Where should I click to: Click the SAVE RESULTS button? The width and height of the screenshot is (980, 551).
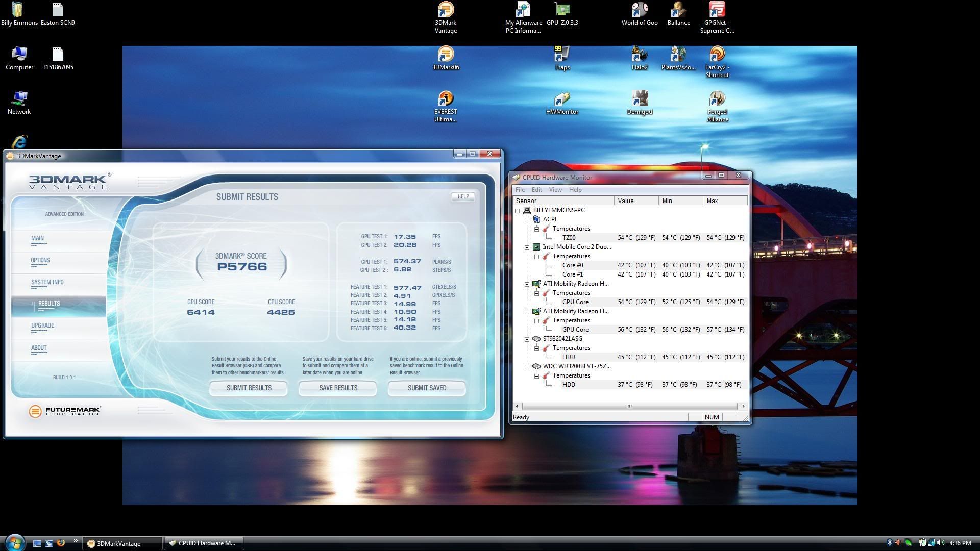pyautogui.click(x=338, y=388)
